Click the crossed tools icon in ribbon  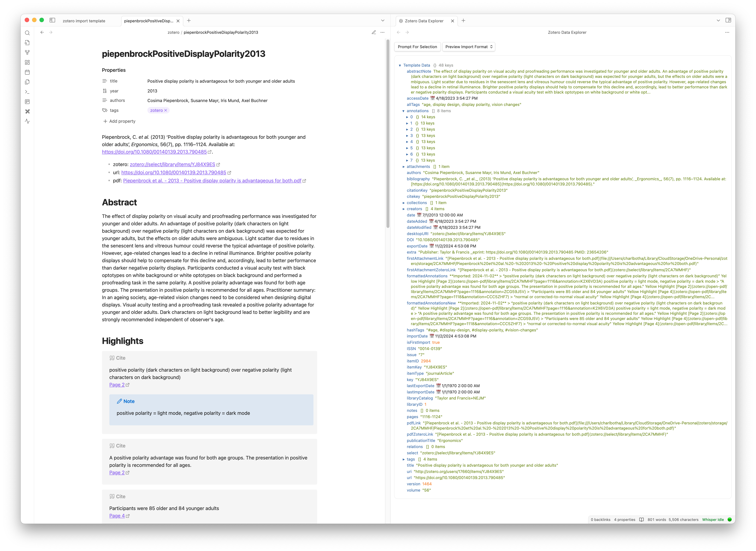pos(27,111)
